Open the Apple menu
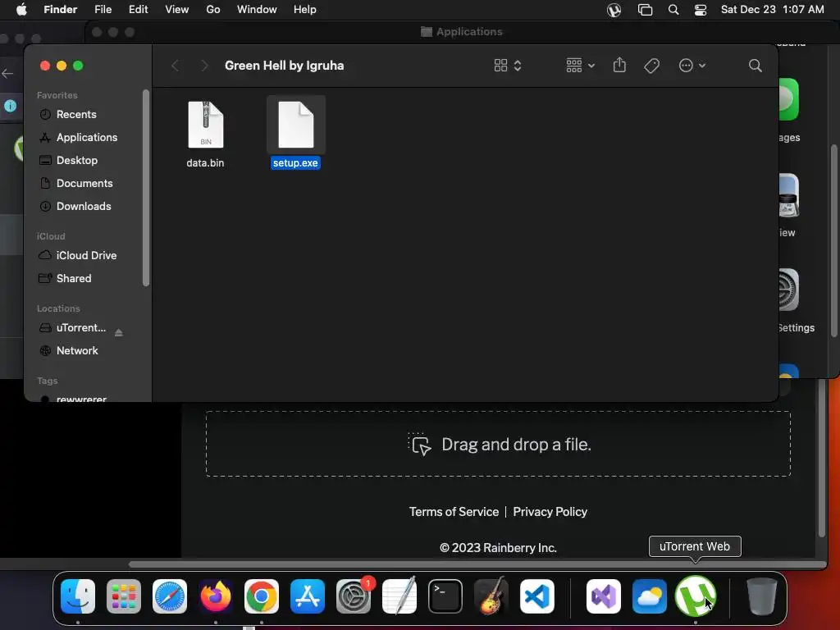 (x=21, y=10)
